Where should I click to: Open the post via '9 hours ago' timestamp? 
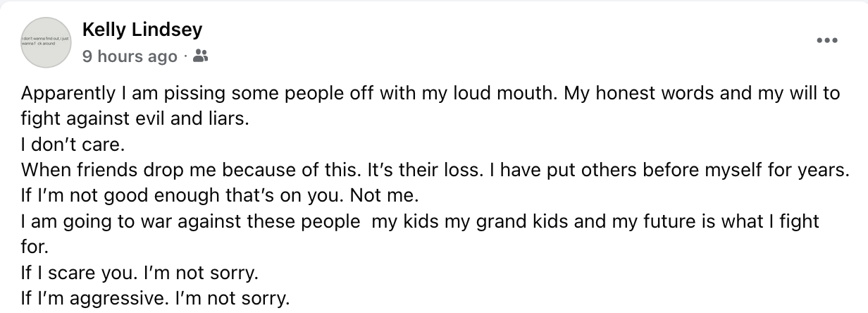[x=130, y=56]
